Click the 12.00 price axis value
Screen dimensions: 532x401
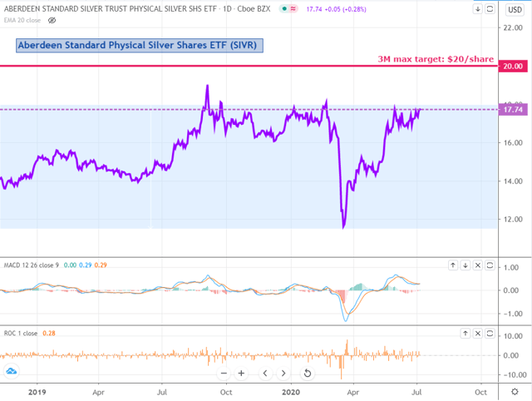[x=513, y=220]
